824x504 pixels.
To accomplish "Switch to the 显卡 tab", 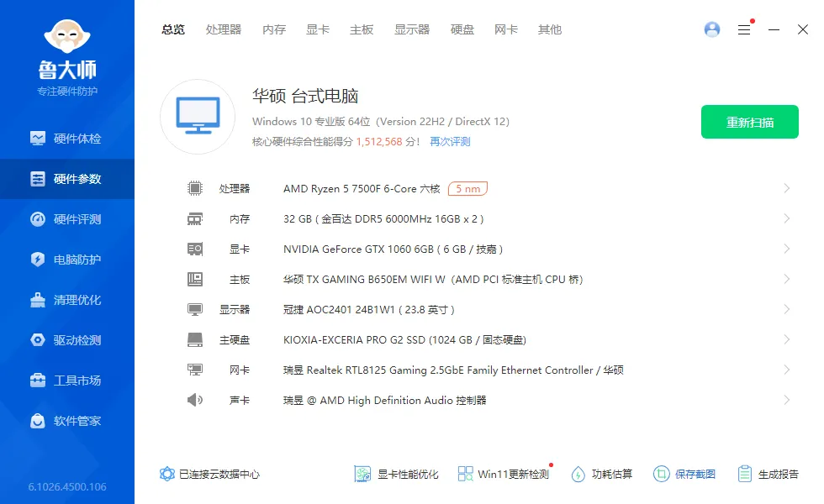I will 318,30.
